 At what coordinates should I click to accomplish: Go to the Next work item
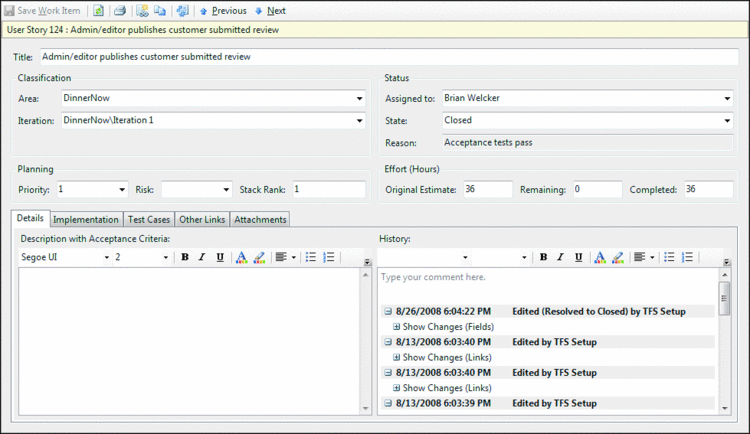(270, 11)
